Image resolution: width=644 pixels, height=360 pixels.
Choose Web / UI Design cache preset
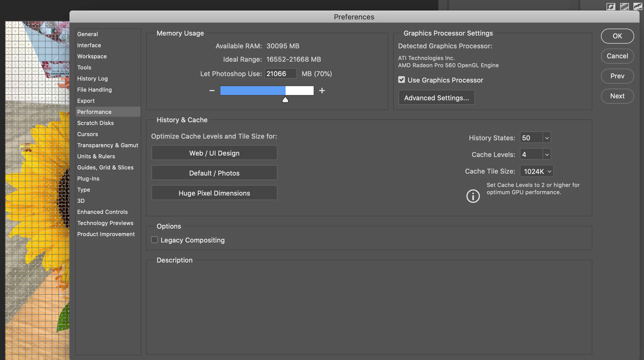[x=214, y=153]
